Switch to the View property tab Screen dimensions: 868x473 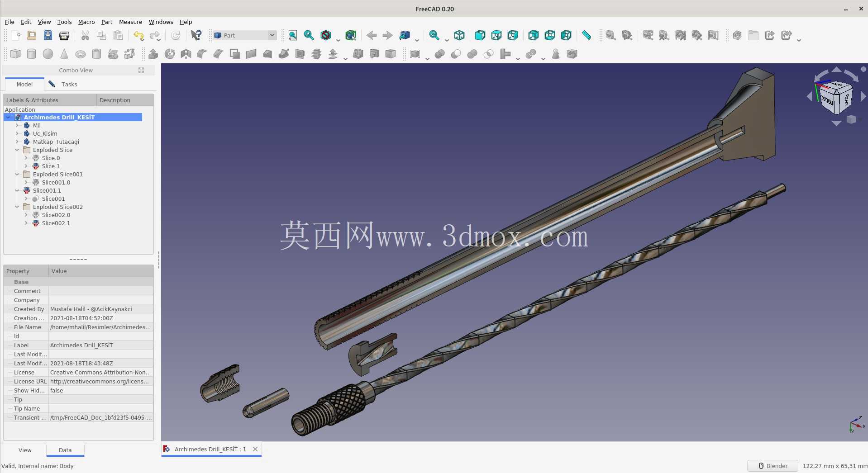point(25,450)
